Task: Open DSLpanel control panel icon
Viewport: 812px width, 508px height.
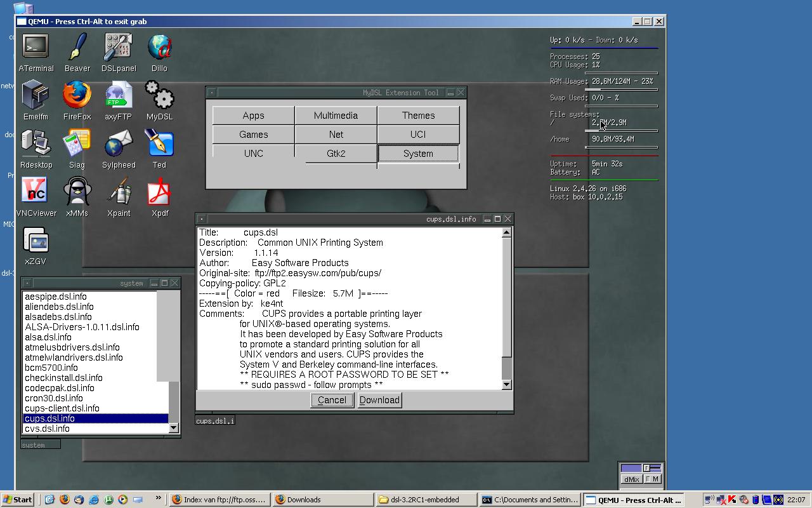Action: (x=119, y=47)
